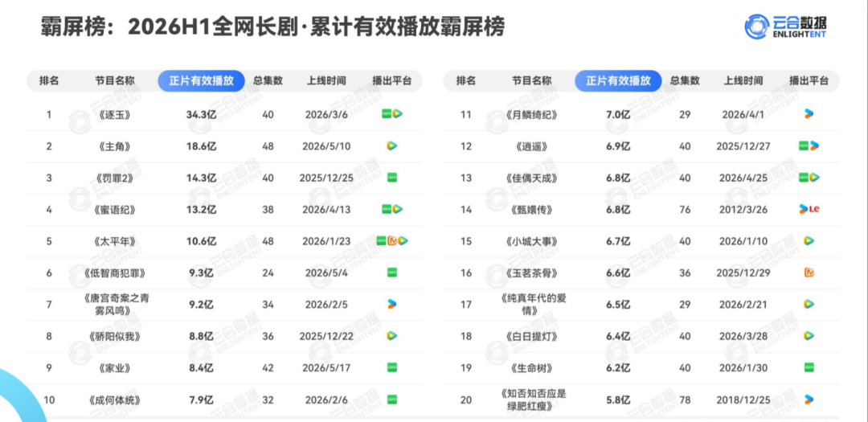Click right table 总集数 column header
The width and height of the screenshot is (868, 422).
click(685, 81)
